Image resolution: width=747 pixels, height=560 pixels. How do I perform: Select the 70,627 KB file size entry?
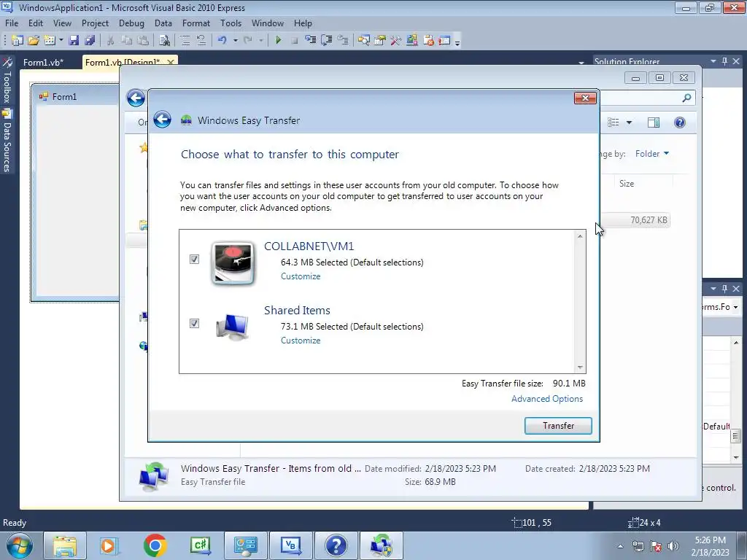pyautogui.click(x=649, y=220)
